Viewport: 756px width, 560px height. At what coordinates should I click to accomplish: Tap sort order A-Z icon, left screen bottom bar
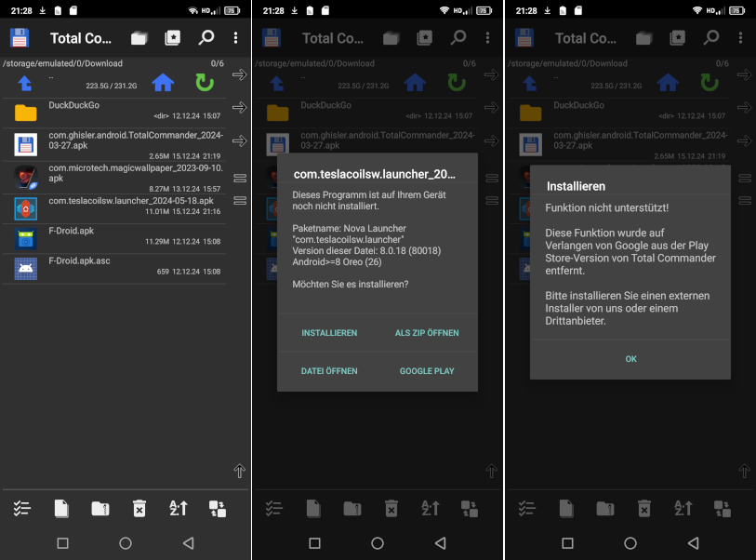point(179,509)
